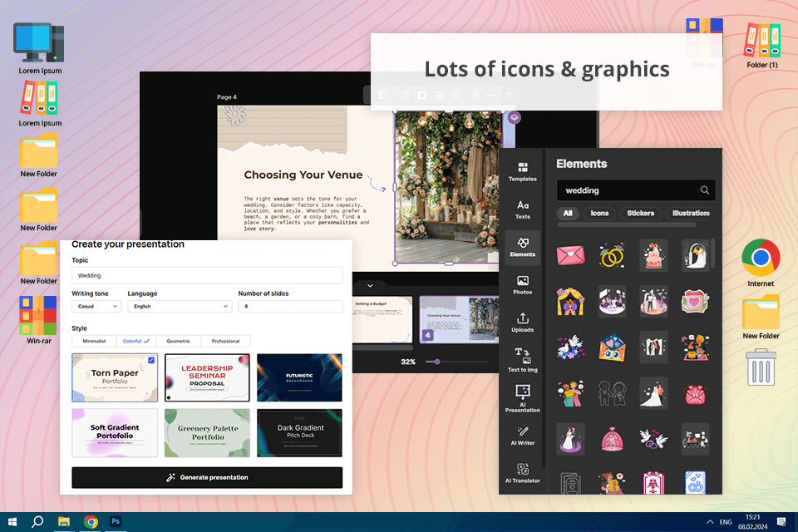
Task: Select Setting a Budget slide thumbnail
Action: tap(382, 319)
